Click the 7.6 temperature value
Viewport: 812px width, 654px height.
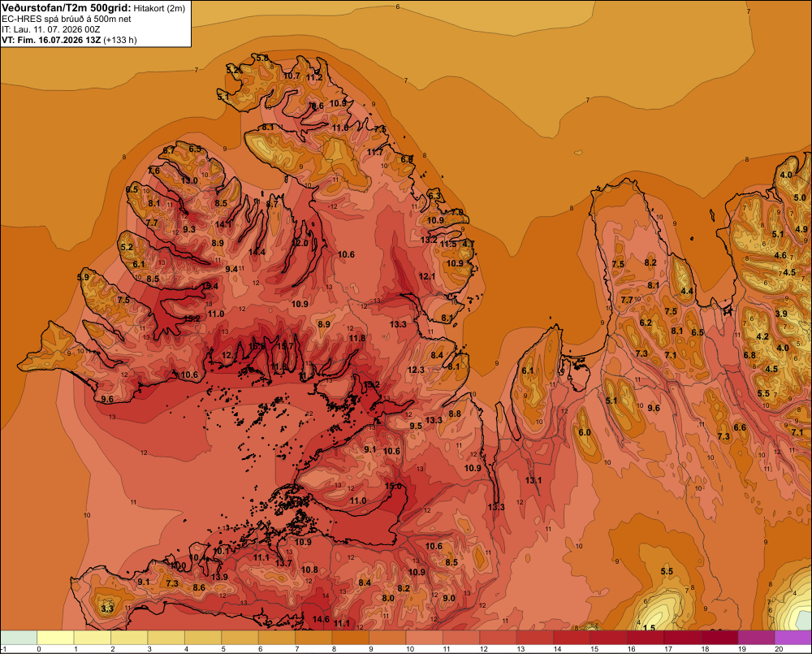153,171
